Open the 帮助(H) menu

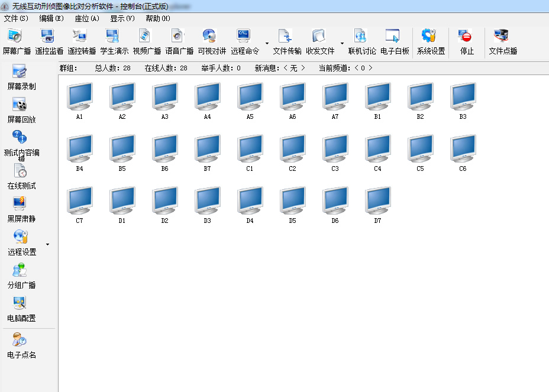tap(158, 18)
